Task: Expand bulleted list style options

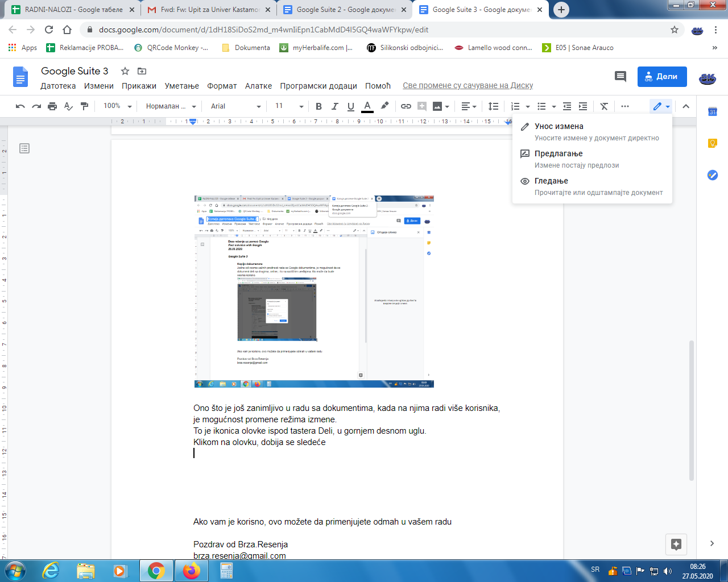Action: pos(554,106)
